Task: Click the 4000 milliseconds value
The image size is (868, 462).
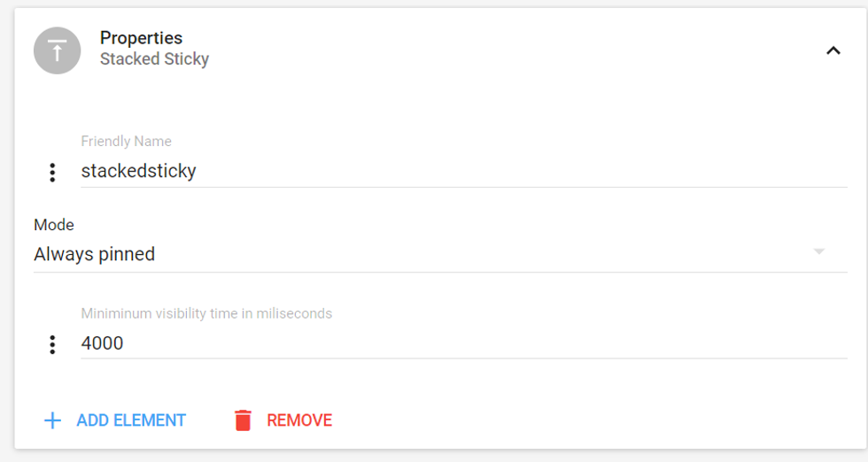Action: click(102, 343)
